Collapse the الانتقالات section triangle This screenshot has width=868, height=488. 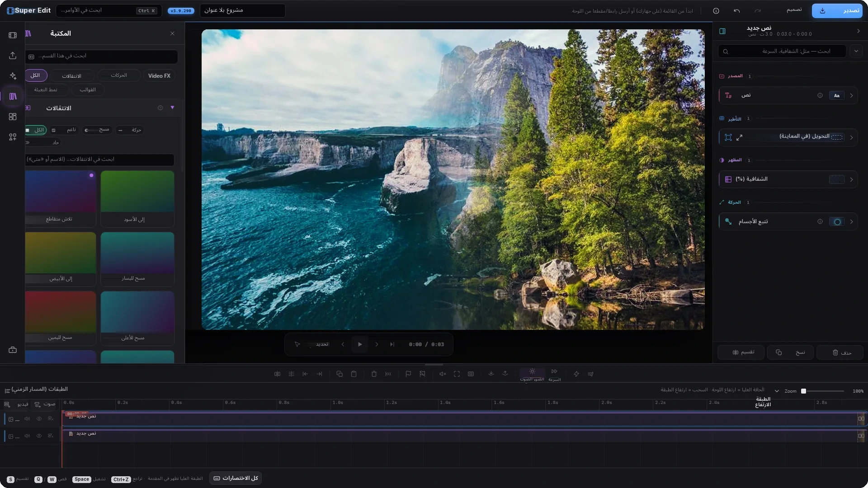coord(172,108)
